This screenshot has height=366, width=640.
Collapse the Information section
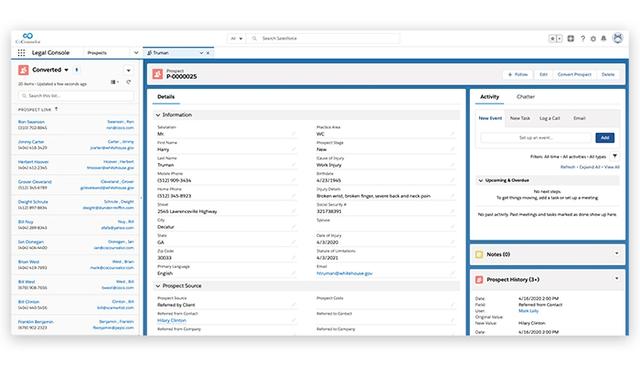tap(158, 115)
